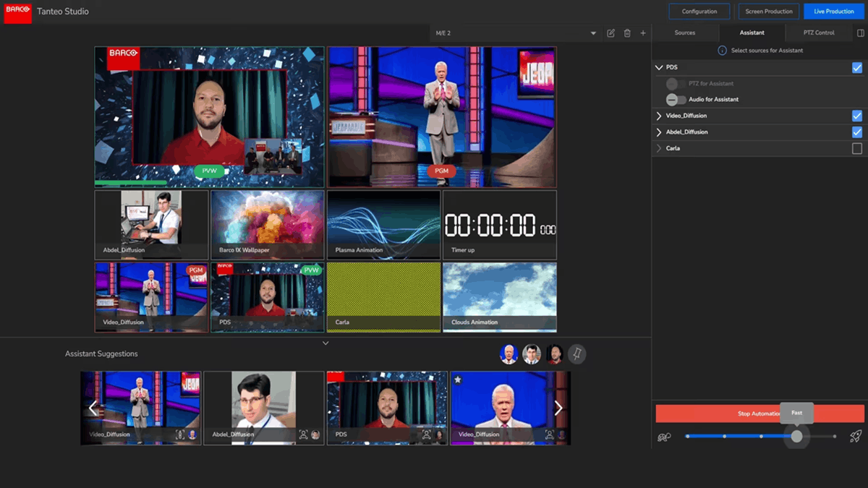The image size is (868, 488).
Task: Open the Sources tab
Action: [684, 33]
